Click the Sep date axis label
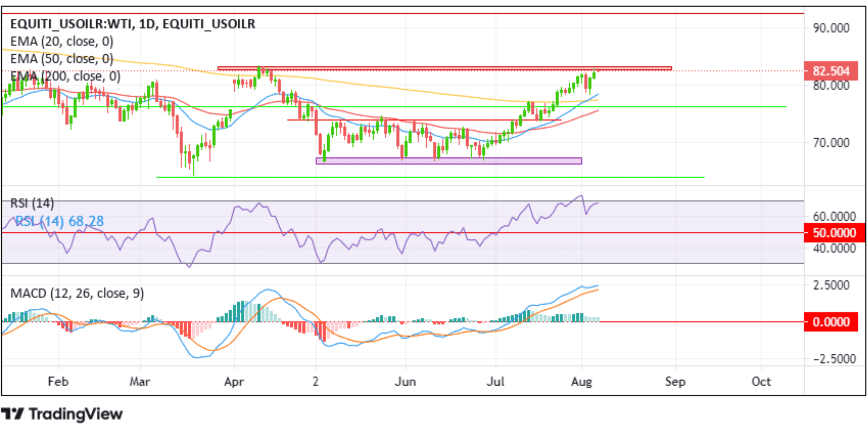Viewport: 868px width, 429px height. [x=675, y=382]
